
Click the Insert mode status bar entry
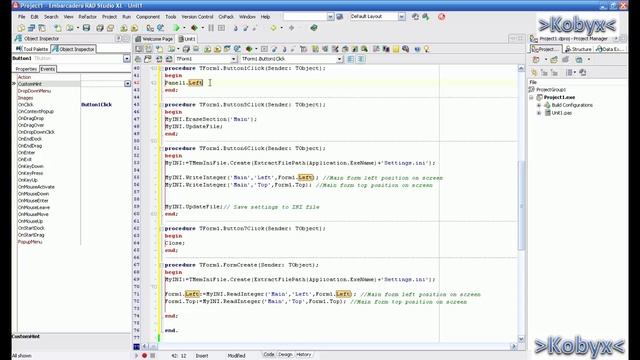pyautogui.click(x=202, y=356)
